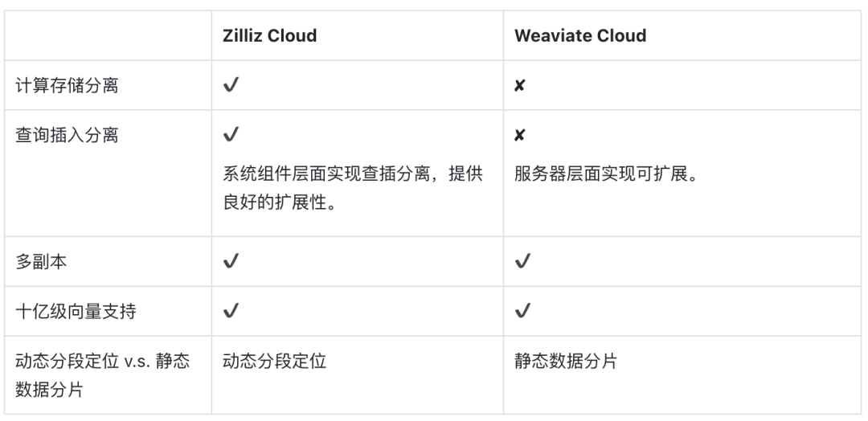Click the Zilliz Cloud checkmark for 多副本
Screen dimensions: 868x421
point(230,262)
